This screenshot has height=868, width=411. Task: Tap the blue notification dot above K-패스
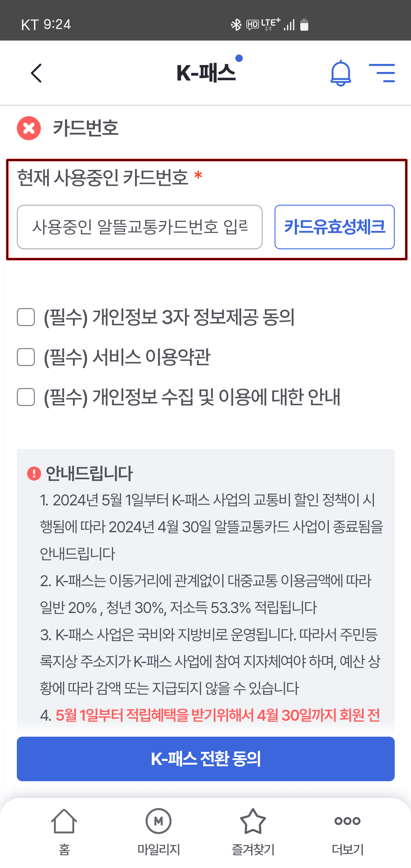pyautogui.click(x=238, y=58)
